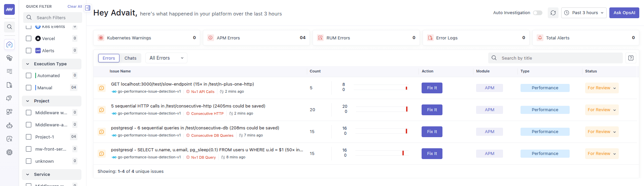Sort by Count column header
This screenshot has width=644, height=186.
[x=315, y=71]
